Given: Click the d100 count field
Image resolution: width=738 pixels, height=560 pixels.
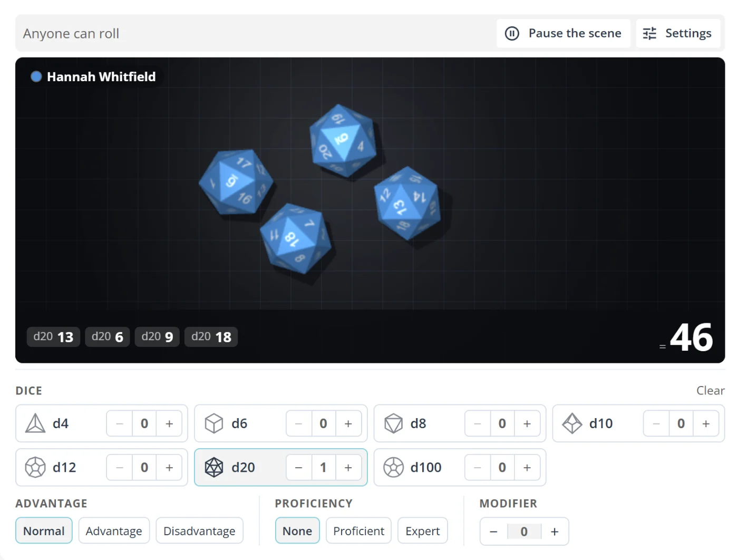Looking at the screenshot, I should point(502,467).
